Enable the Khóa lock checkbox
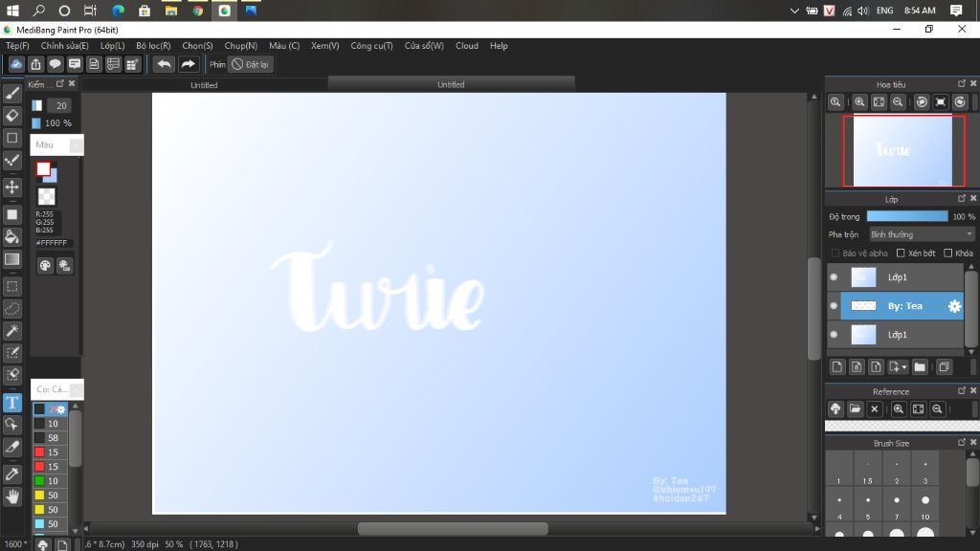This screenshot has width=980, height=551. click(x=948, y=253)
